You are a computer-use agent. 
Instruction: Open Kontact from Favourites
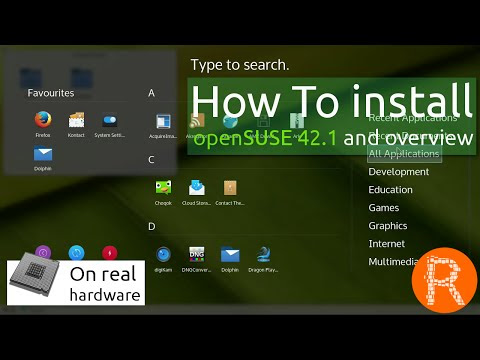point(76,124)
